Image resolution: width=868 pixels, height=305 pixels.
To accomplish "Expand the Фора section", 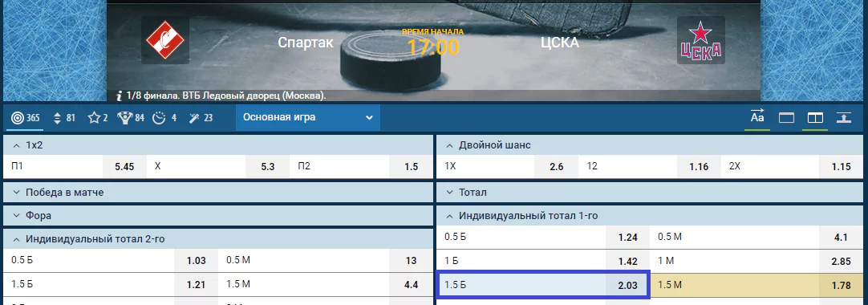I will click(x=218, y=216).
